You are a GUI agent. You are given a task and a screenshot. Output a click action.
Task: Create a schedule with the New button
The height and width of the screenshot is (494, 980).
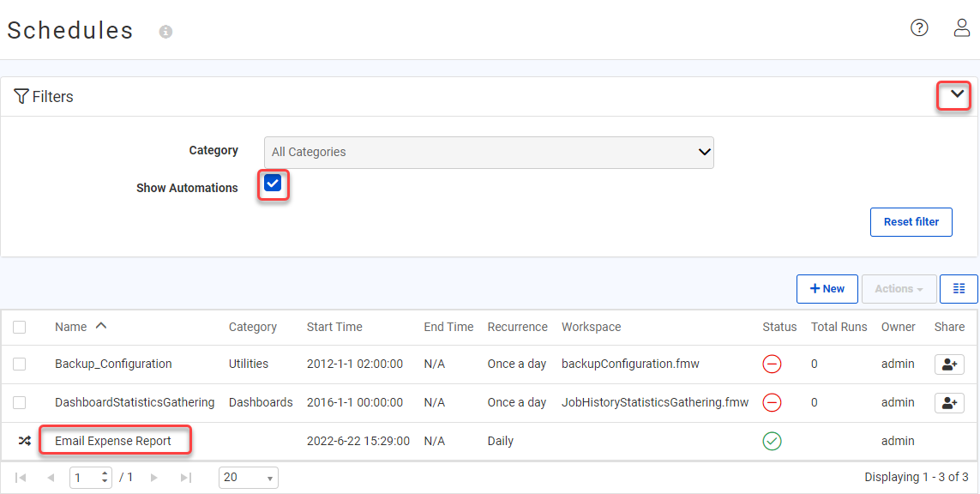(x=827, y=289)
